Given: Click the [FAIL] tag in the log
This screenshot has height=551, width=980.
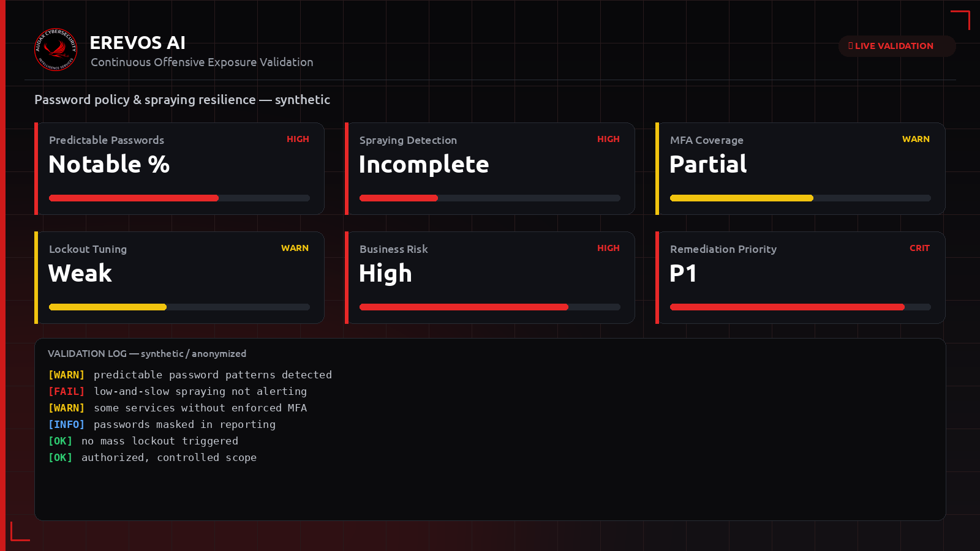Looking at the screenshot, I should 66,391.
